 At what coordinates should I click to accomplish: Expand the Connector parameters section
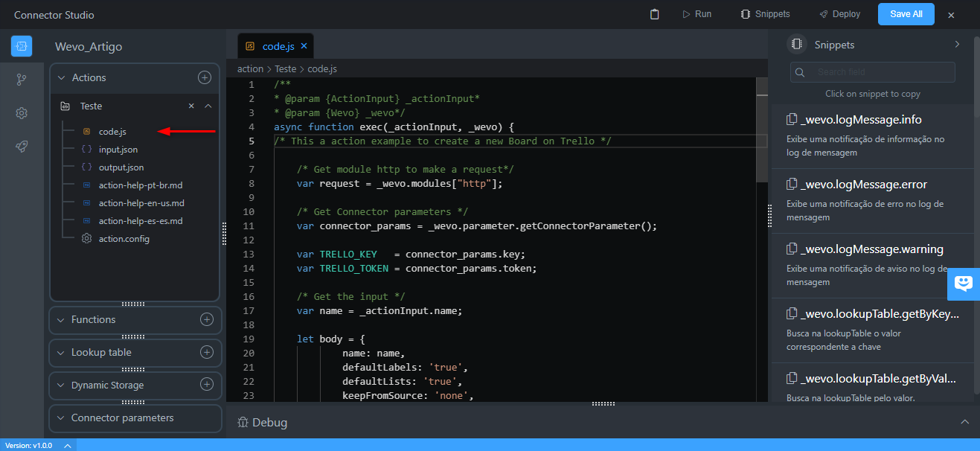tap(60, 418)
